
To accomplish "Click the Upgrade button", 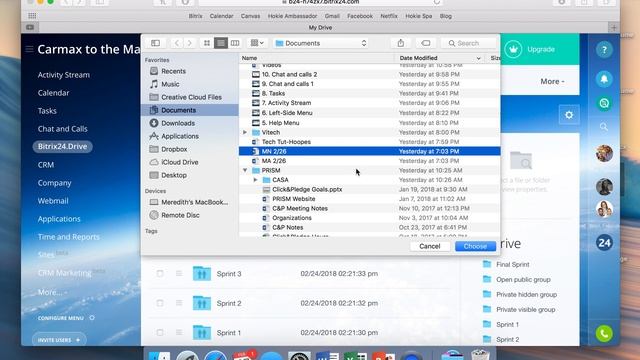I will click(x=540, y=49).
